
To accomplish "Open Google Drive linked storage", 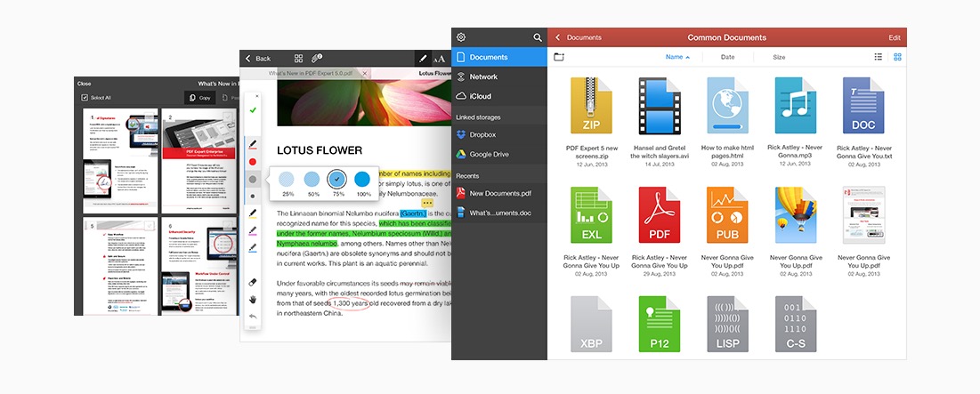I will [499, 154].
